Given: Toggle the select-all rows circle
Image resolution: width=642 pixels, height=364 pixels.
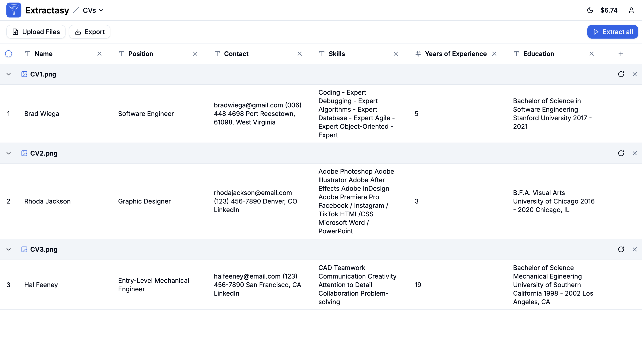Looking at the screenshot, I should point(9,54).
